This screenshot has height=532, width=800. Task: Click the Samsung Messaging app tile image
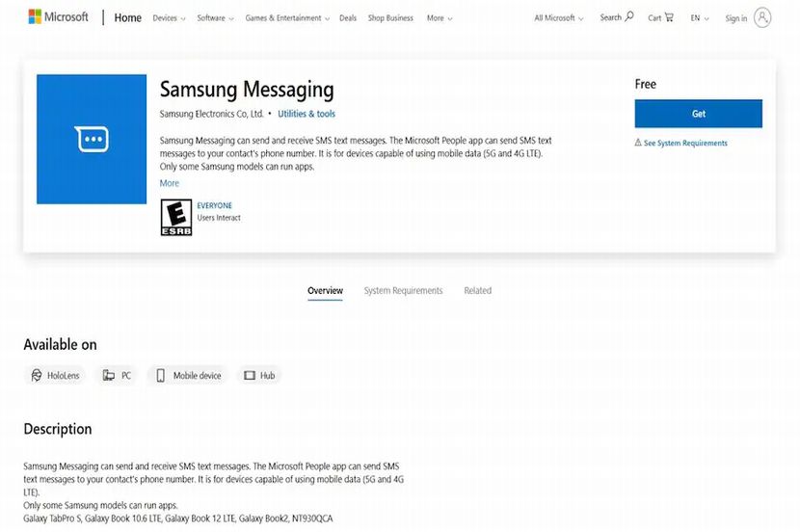(x=92, y=139)
